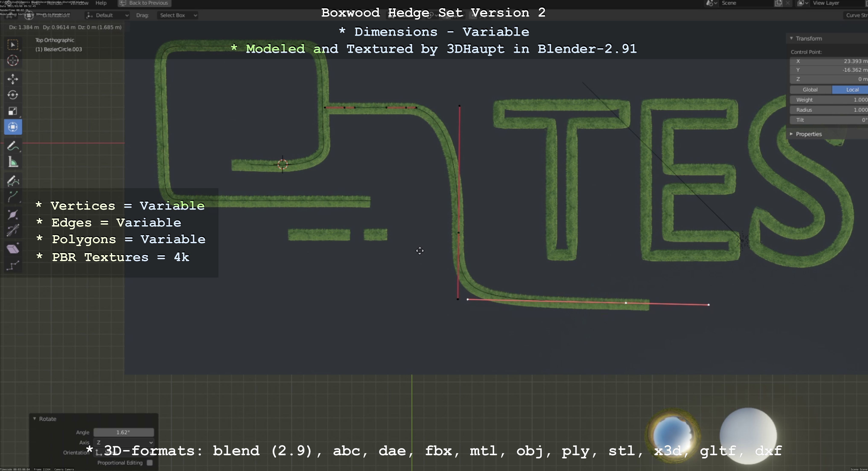Choose the Measure tool
Screen dimensions: 868x471
pos(13,163)
